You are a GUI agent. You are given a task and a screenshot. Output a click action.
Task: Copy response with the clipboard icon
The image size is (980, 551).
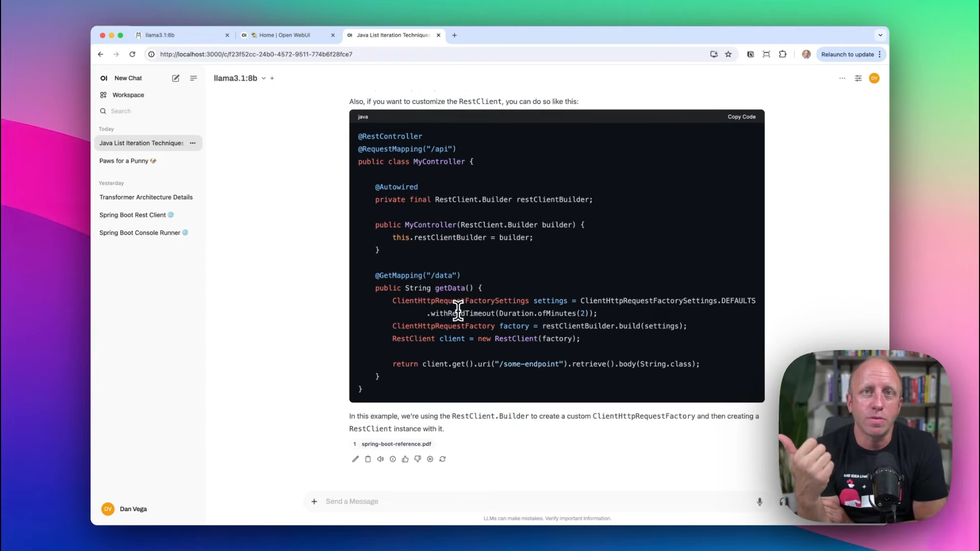[368, 459]
